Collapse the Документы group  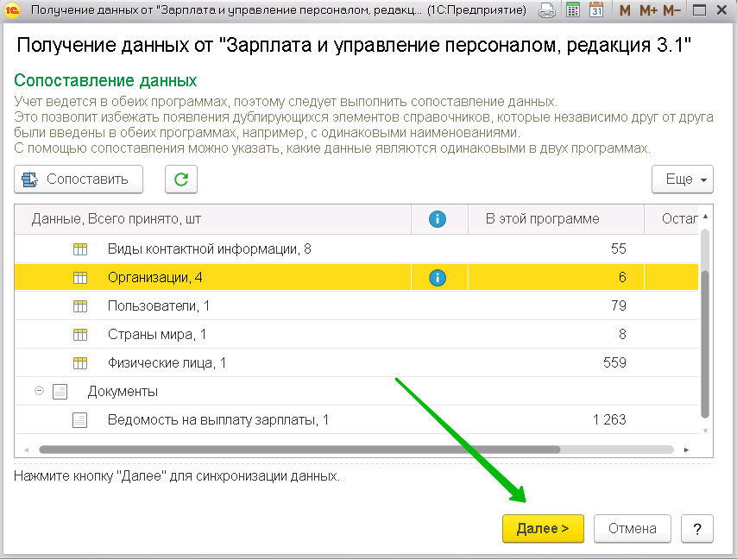(x=40, y=391)
